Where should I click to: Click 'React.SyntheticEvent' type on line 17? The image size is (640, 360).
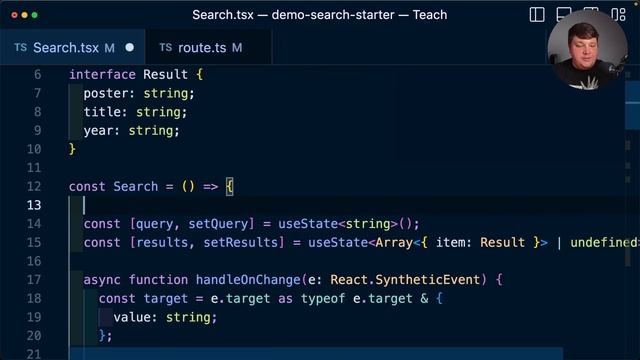coord(405,280)
